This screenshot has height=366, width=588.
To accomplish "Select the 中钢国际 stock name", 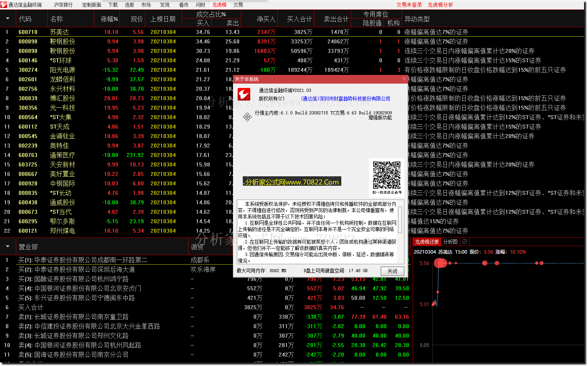I will 62,183.
